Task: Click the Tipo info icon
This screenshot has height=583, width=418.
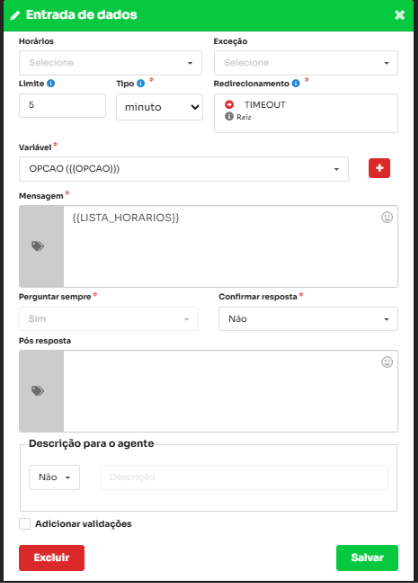Action: (141, 83)
